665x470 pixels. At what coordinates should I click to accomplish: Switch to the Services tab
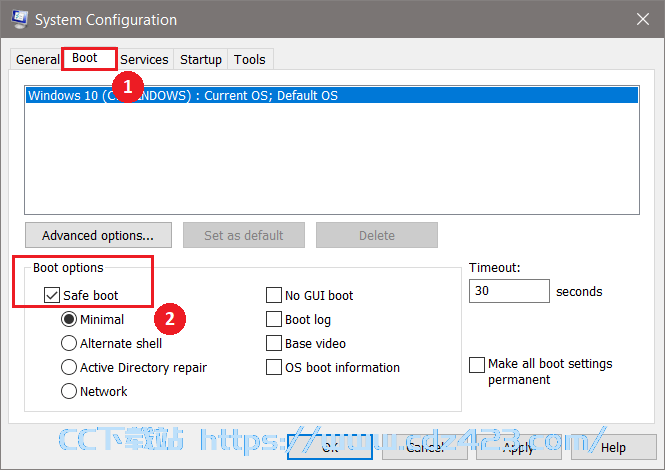(x=144, y=59)
